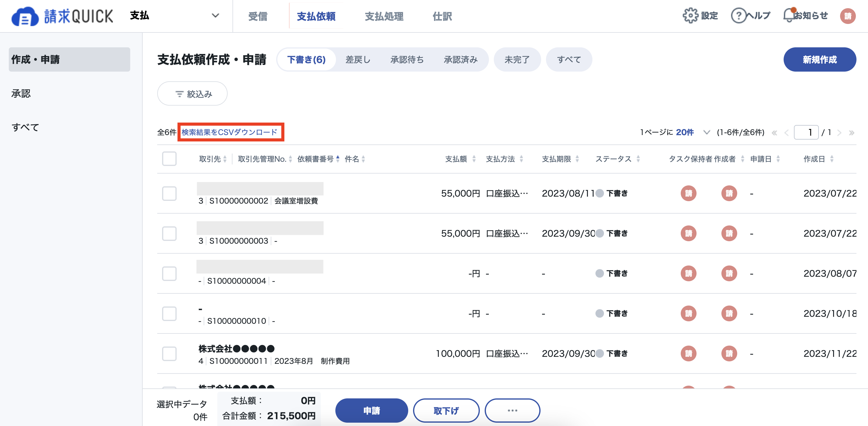Viewport: 868px width, 426px height.
Task: Click task holder avatar in S10000000003 row
Action: coord(688,233)
